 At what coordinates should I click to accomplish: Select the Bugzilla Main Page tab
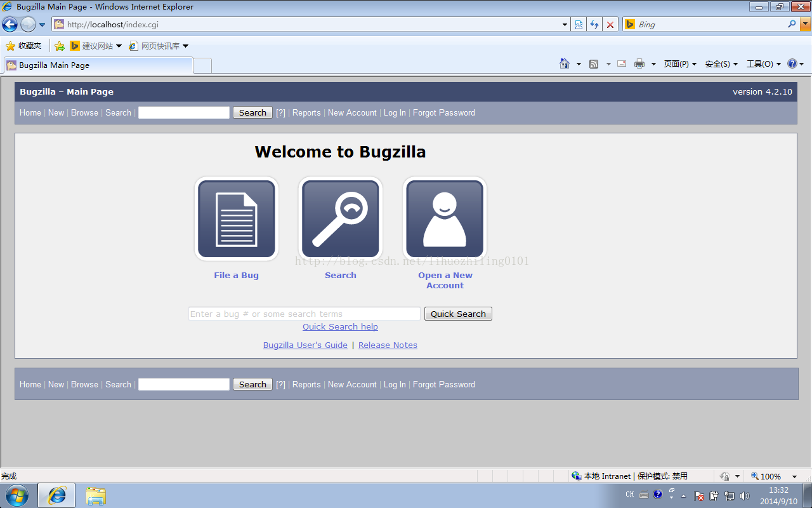98,65
